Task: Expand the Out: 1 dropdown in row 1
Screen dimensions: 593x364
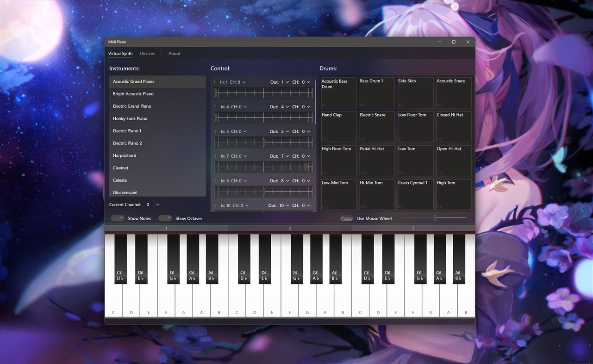Action: pos(285,82)
